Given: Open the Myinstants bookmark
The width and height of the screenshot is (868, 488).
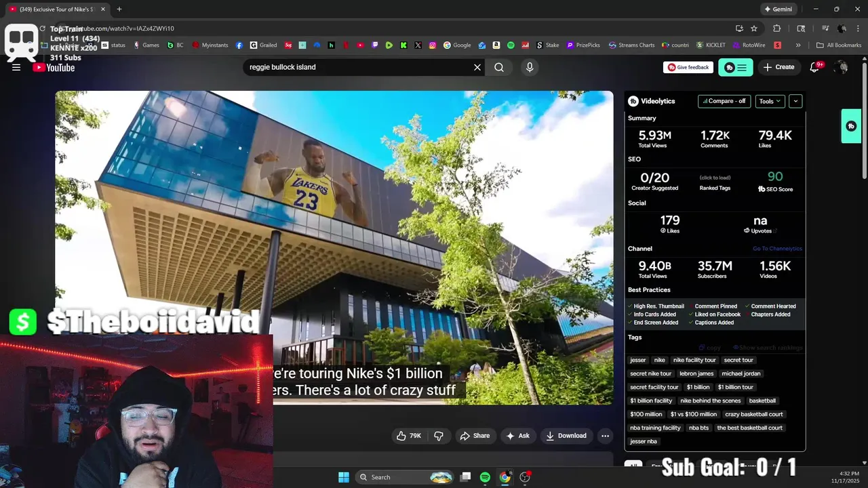Looking at the screenshot, I should (211, 45).
